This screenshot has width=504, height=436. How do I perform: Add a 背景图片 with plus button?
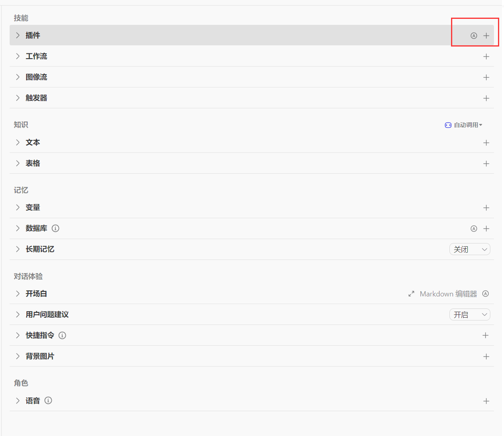click(x=486, y=357)
